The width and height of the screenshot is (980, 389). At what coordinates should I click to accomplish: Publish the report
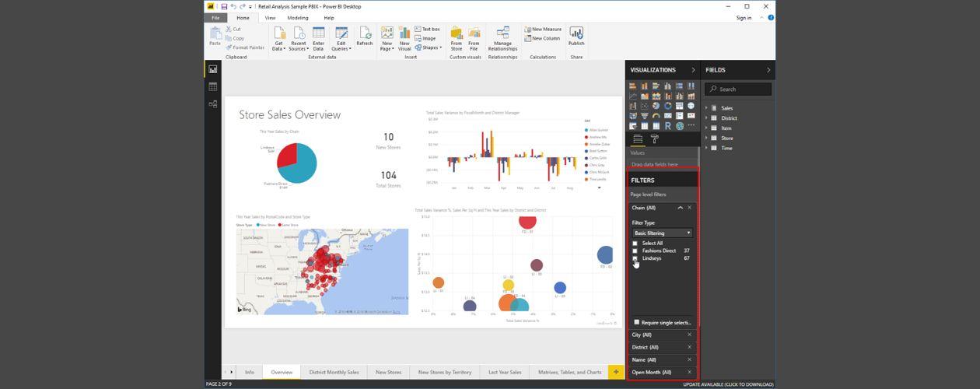coord(576,37)
